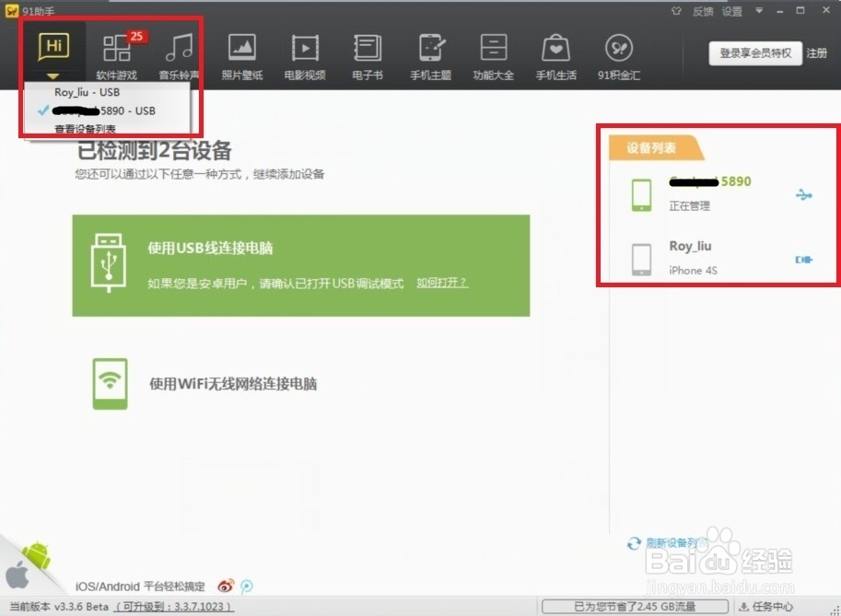Click the Tencent Weibo icon at the bottom
Screen dimensions: 841x616
246,586
